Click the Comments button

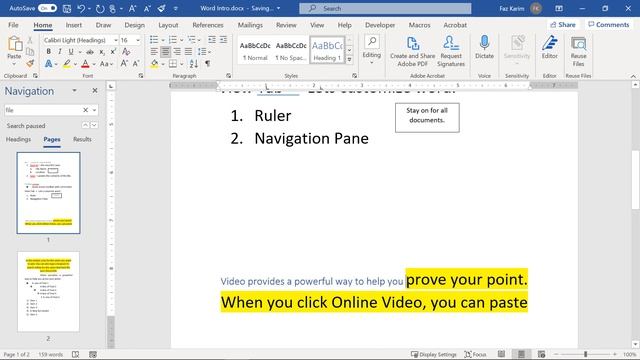tap(609, 24)
